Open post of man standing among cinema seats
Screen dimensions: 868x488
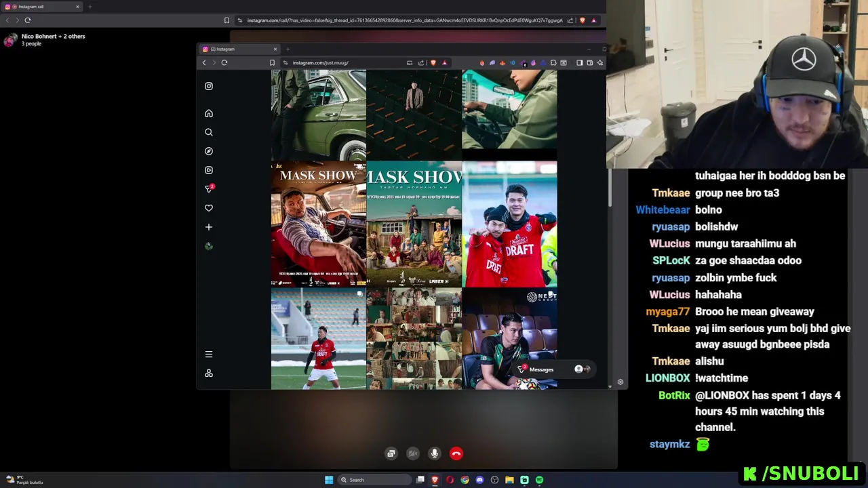[414, 115]
